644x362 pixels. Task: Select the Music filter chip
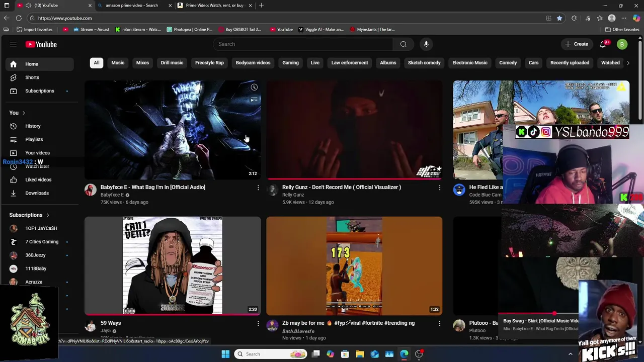(x=118, y=63)
